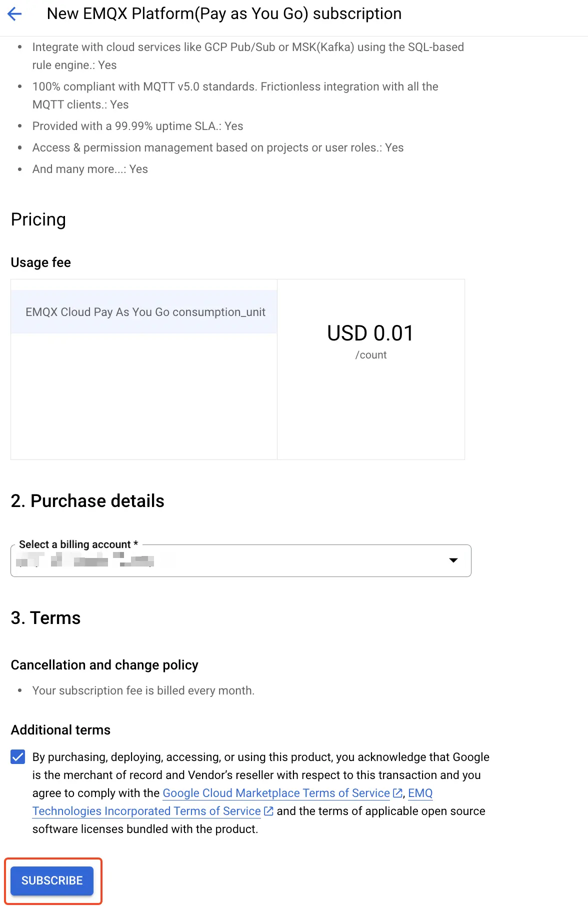Uncheck the Additional terms agreement checkbox
The image size is (588, 906).
(x=18, y=757)
